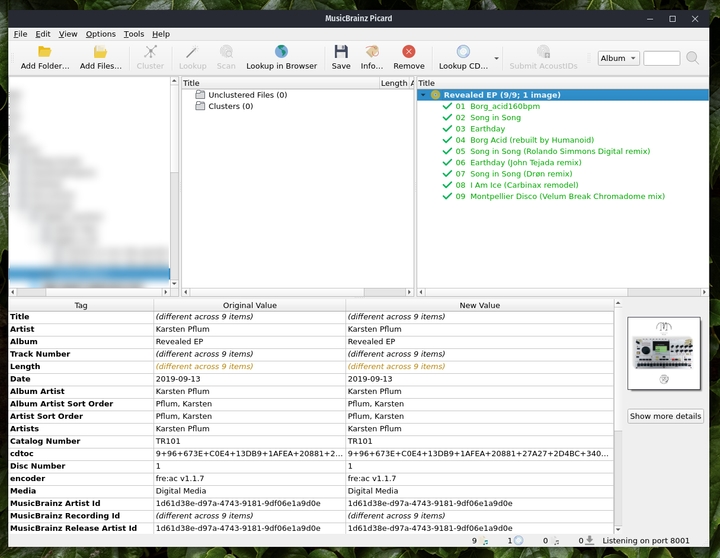
Task: Open the Edit menu
Action: tap(43, 34)
